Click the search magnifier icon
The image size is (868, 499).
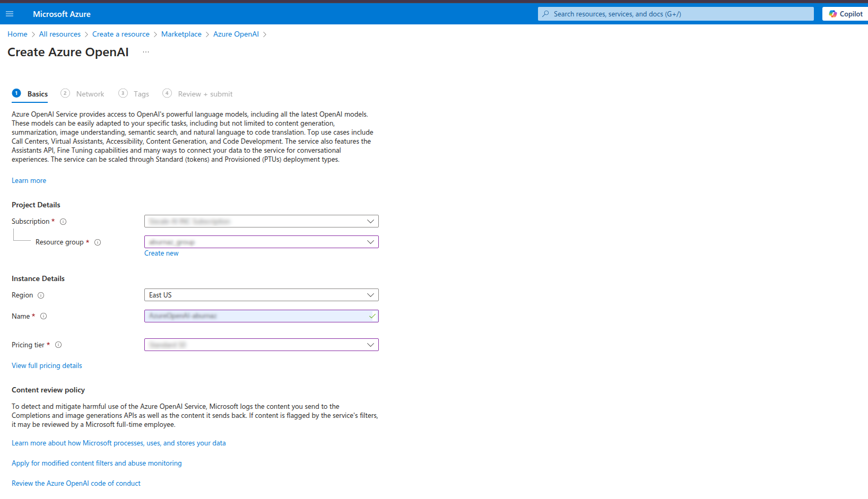[545, 14]
